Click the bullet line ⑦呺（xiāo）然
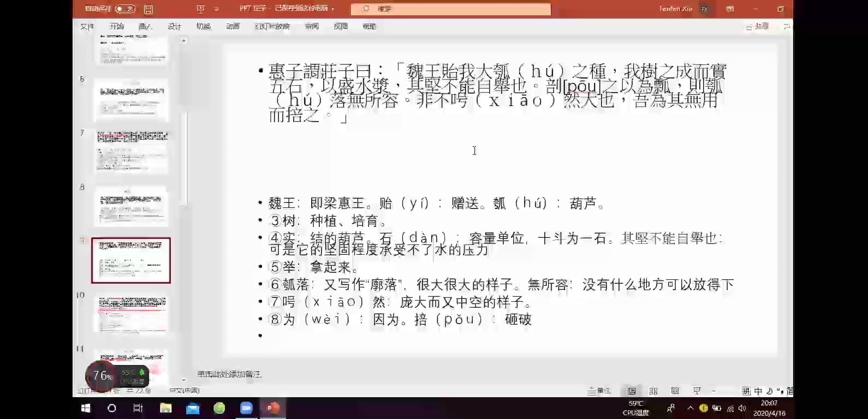The width and height of the screenshot is (868, 419). [400, 302]
